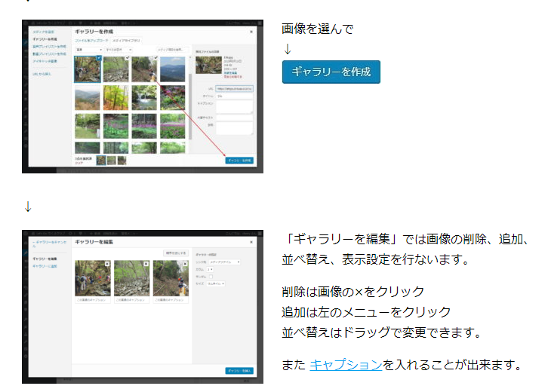Uncheck the third selected photo's checkmark
551x392 pixels.
point(156,58)
